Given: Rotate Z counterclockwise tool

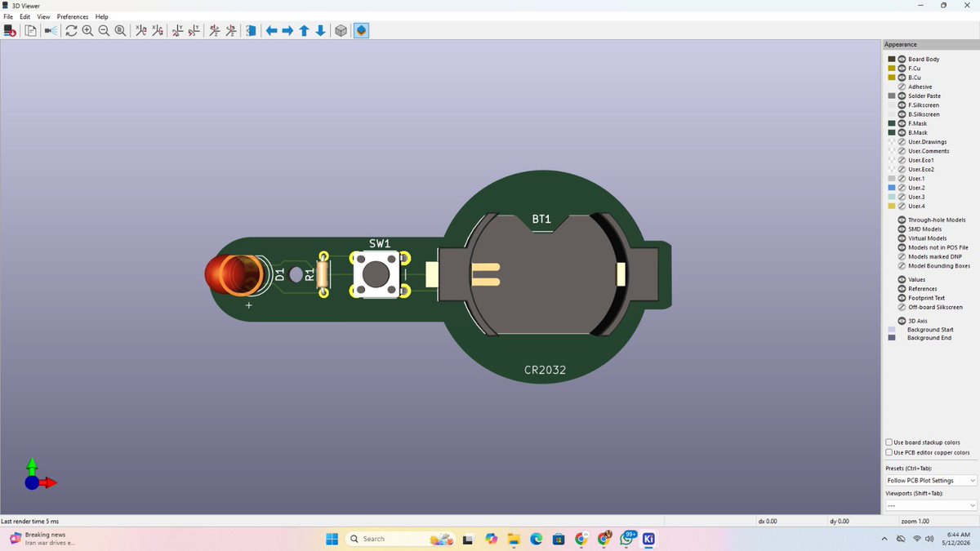Looking at the screenshot, I should 230,30.
